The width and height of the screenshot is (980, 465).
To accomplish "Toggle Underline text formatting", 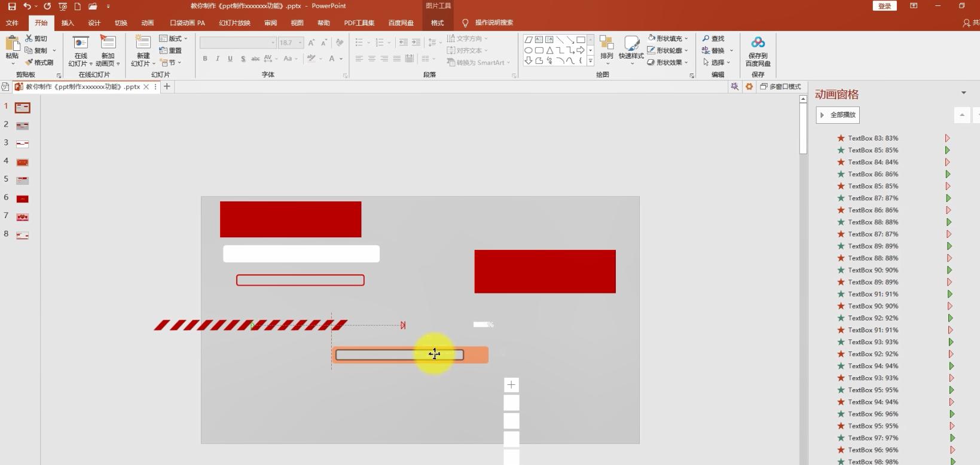I will [230, 59].
